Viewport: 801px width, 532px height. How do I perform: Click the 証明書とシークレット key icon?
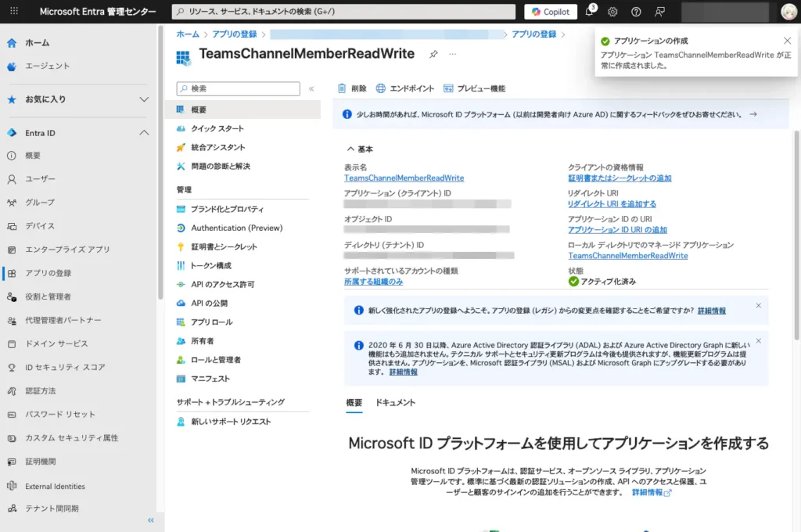(181, 247)
